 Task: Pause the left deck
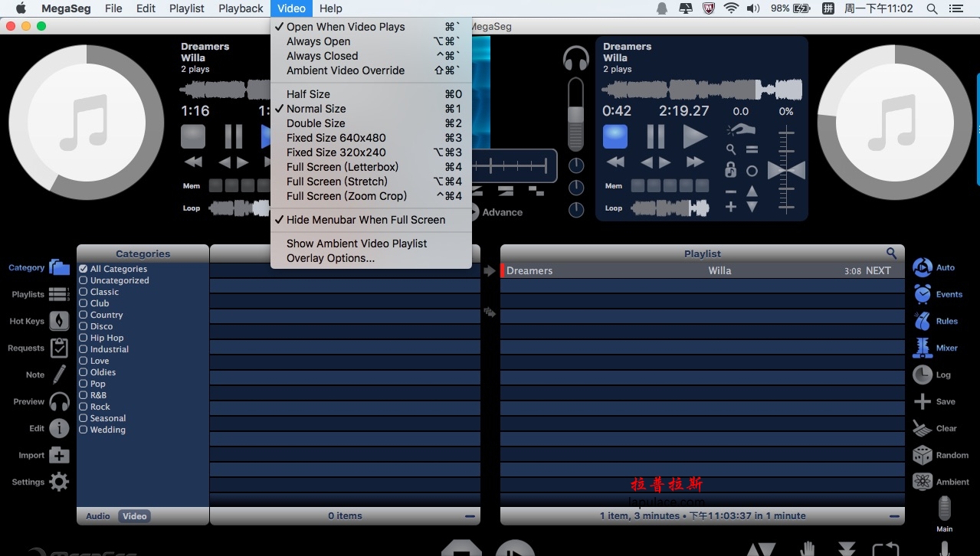click(234, 136)
